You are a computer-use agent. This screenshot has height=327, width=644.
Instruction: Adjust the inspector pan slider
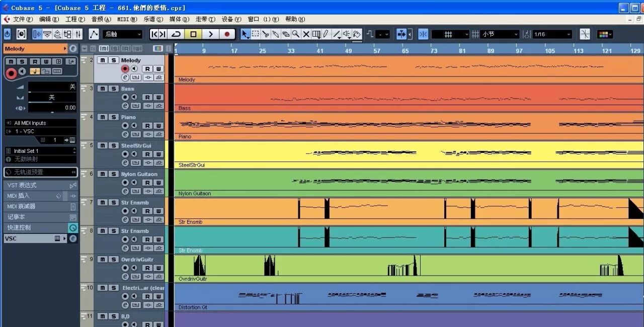click(x=52, y=98)
